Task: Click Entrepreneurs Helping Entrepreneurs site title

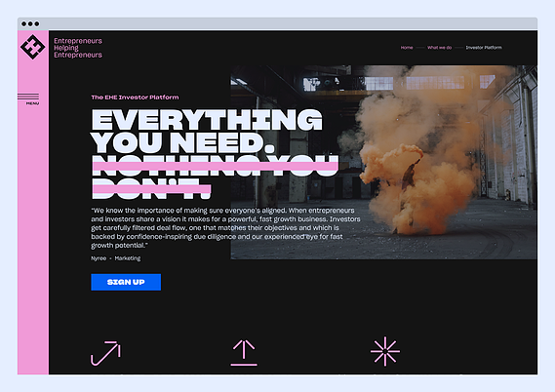Action: click(x=78, y=48)
